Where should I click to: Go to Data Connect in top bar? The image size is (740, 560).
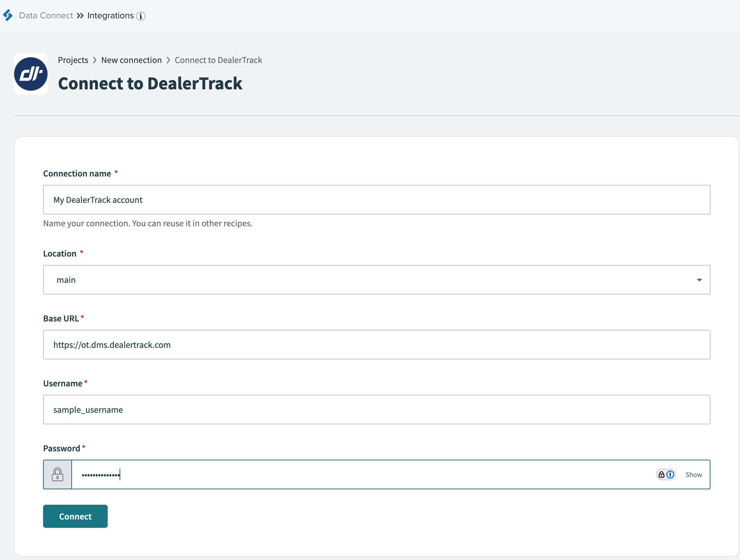pos(46,16)
